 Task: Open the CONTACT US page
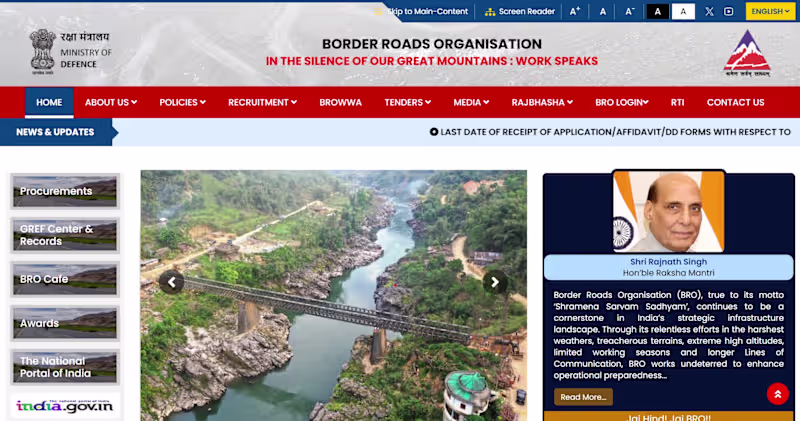735,102
